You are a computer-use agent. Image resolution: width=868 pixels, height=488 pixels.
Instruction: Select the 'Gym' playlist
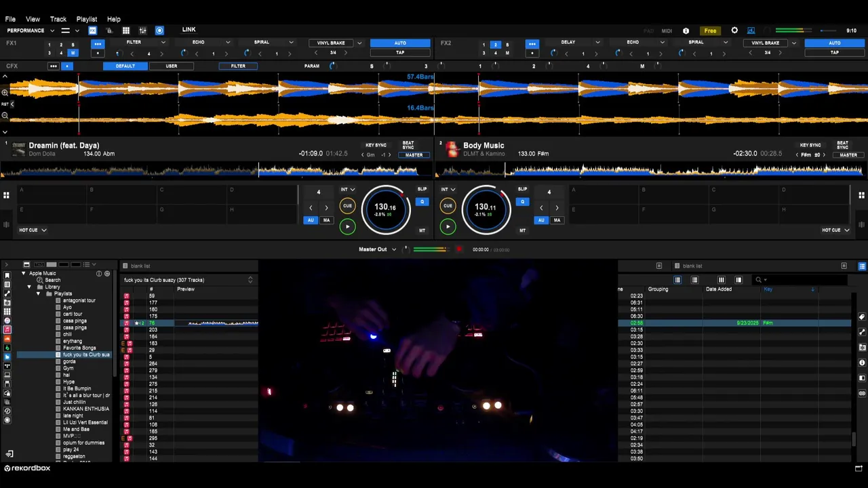pyautogui.click(x=68, y=368)
